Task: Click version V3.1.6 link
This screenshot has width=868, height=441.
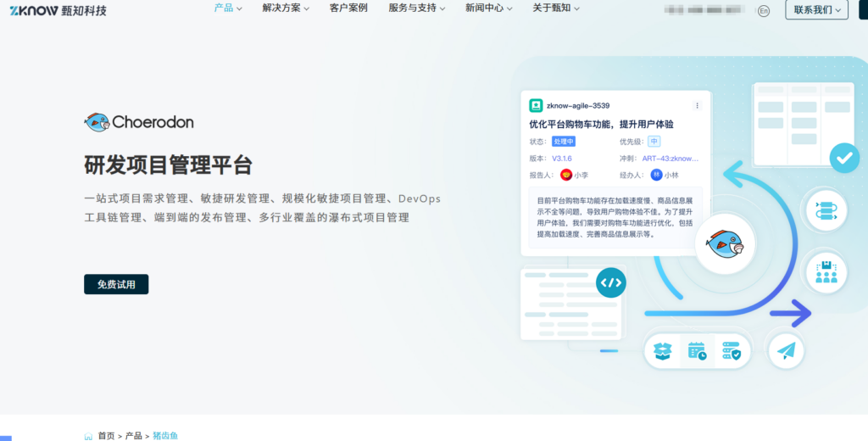Action: click(x=562, y=159)
